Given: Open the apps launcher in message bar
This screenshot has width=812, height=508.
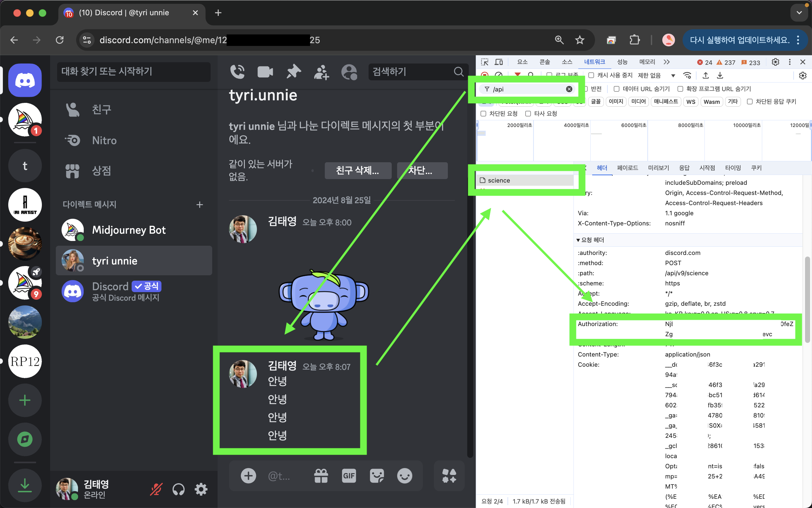Looking at the screenshot, I should point(449,476).
